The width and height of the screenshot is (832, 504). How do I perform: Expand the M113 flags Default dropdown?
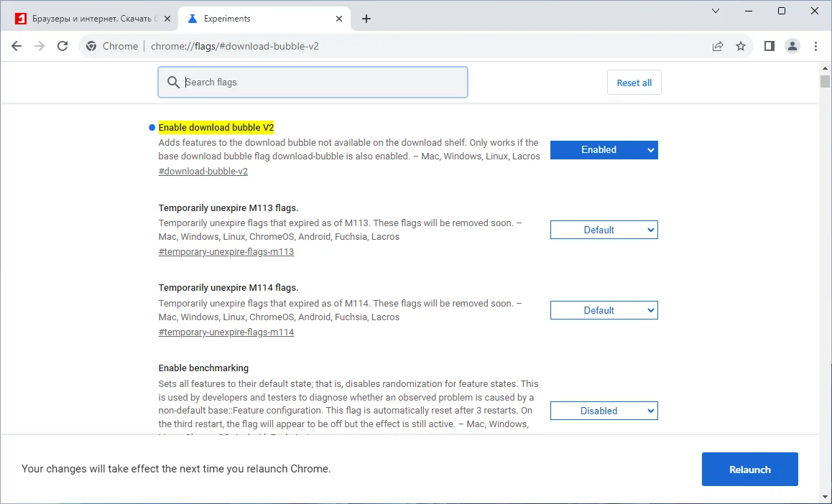click(604, 230)
